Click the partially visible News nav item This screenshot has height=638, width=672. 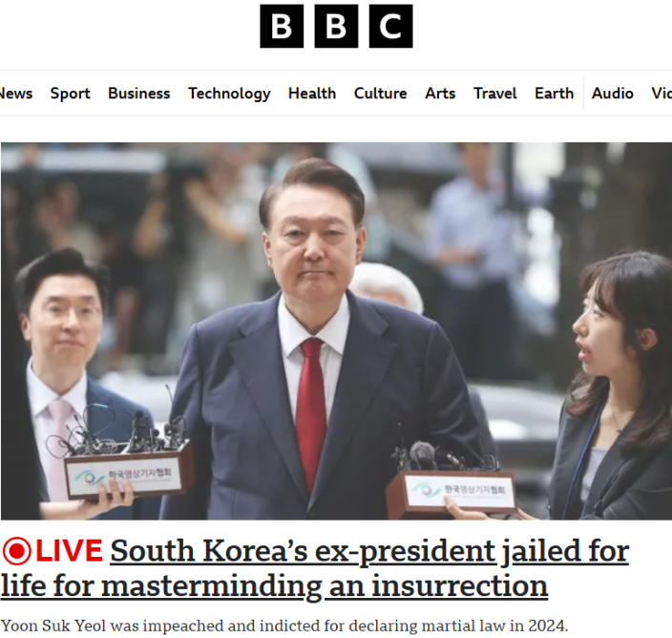click(16, 94)
